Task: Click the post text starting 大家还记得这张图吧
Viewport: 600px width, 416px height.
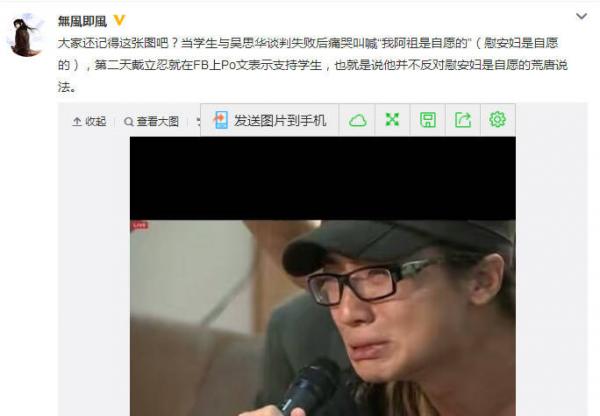Action: [x=313, y=65]
